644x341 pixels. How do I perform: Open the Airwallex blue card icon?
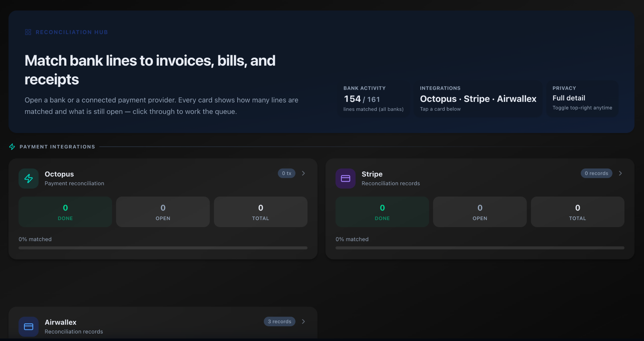[x=29, y=327]
